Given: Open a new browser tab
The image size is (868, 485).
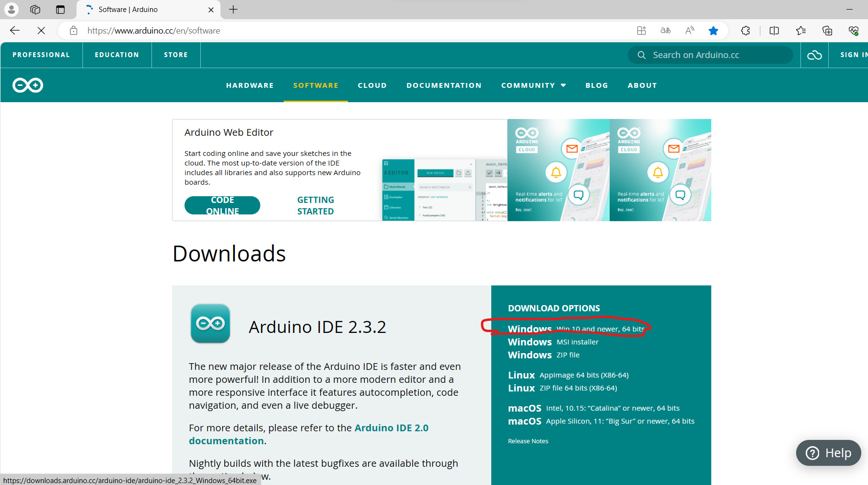Looking at the screenshot, I should click(233, 10).
